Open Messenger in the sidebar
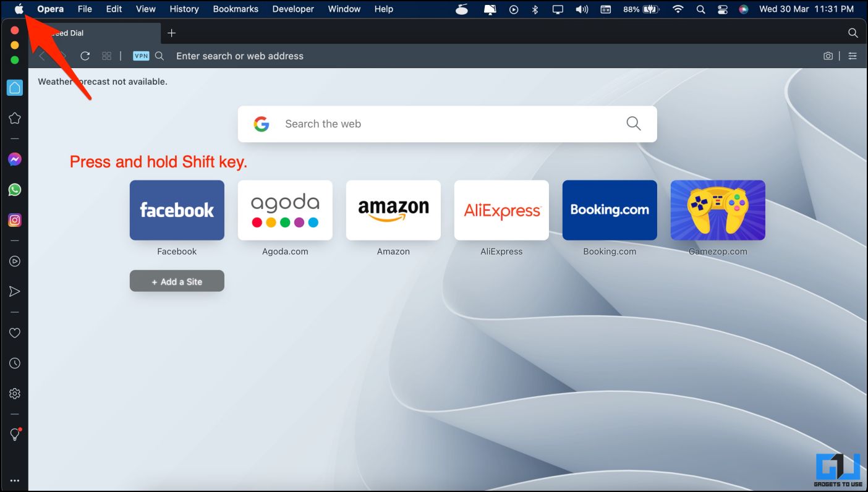868x492 pixels. pyautogui.click(x=15, y=159)
